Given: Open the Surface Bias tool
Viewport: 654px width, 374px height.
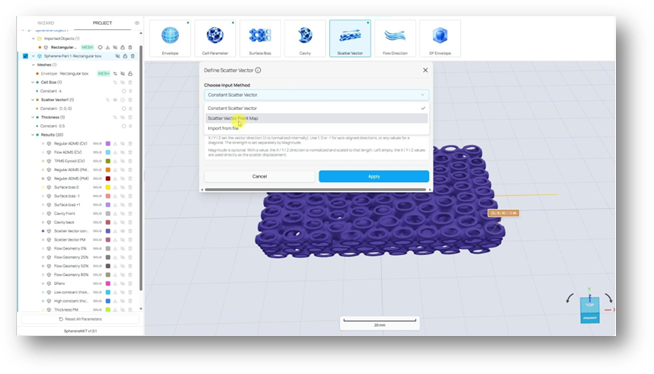Looking at the screenshot, I should (x=260, y=38).
